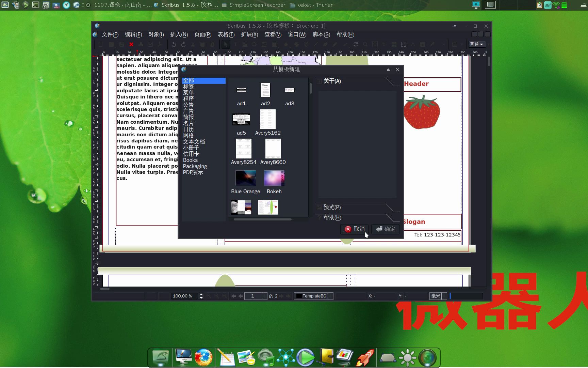The image size is (588, 368).
Task: Open the 普通 image preview quality dropdown
Action: (477, 44)
